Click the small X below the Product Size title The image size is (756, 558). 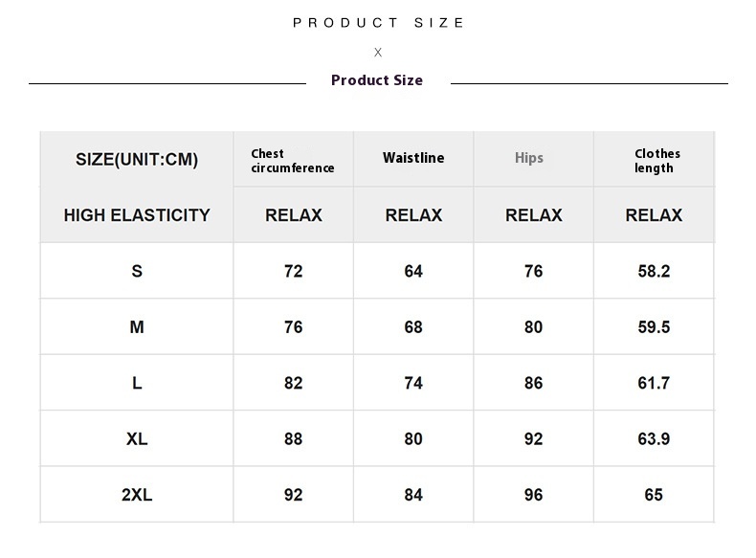coord(378,53)
